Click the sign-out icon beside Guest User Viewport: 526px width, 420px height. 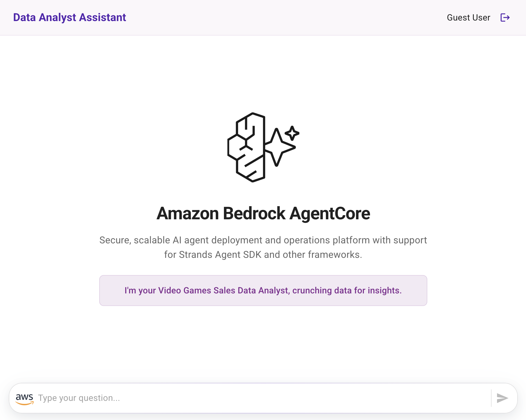[x=505, y=17]
